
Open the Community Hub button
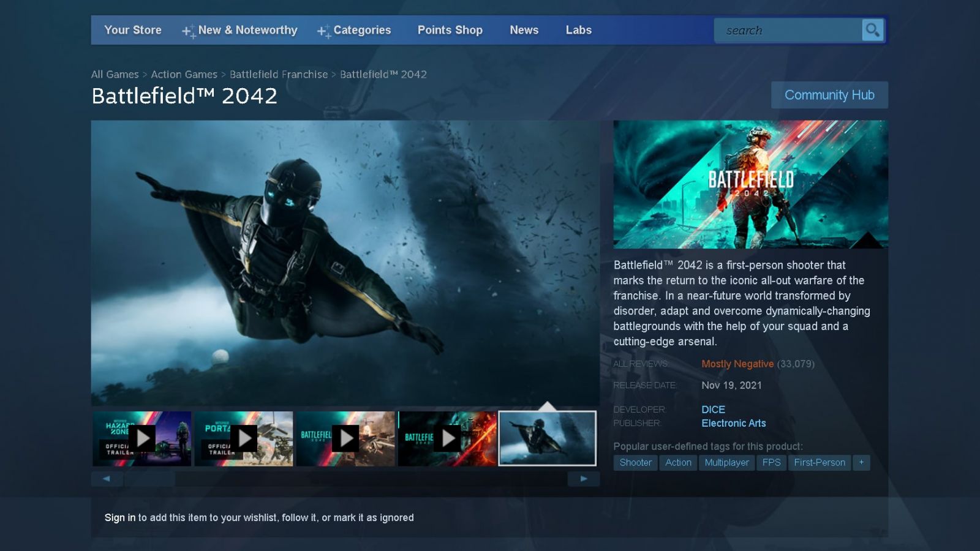click(829, 95)
